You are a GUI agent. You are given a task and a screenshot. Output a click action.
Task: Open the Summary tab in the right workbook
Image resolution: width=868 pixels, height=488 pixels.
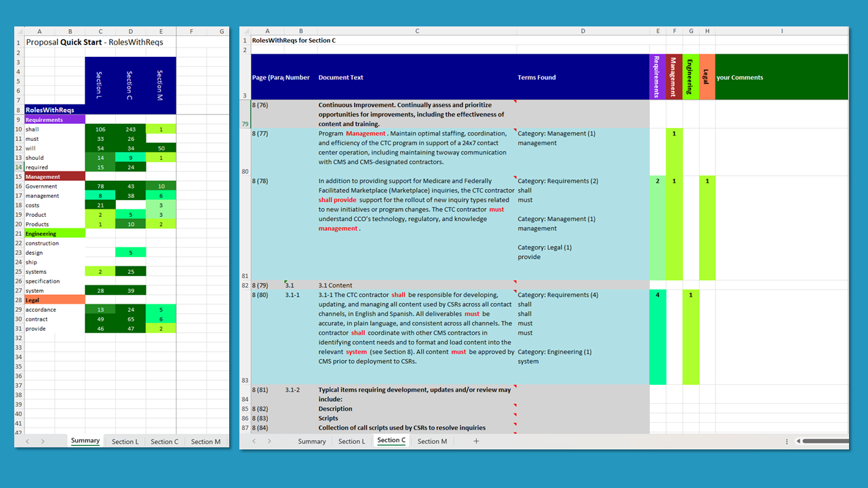(311, 441)
